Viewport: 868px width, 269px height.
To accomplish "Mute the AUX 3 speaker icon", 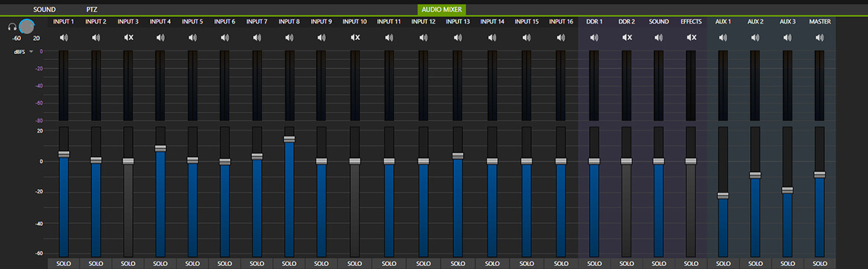I will (x=787, y=38).
